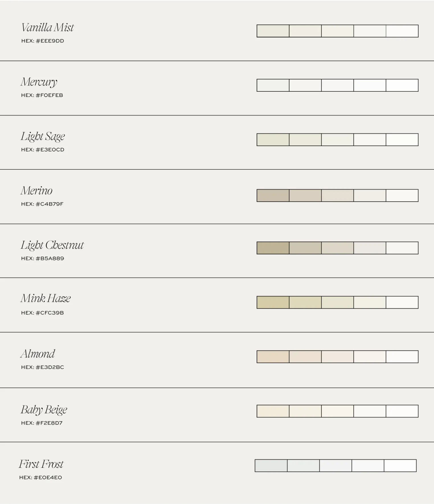Click the Light Chestnut title
Image resolution: width=434 pixels, height=504 pixels.
pos(52,245)
